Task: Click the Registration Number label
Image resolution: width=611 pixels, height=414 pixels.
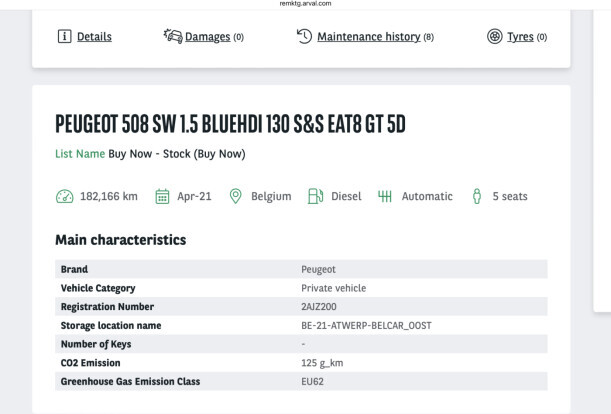Action: coord(107,307)
